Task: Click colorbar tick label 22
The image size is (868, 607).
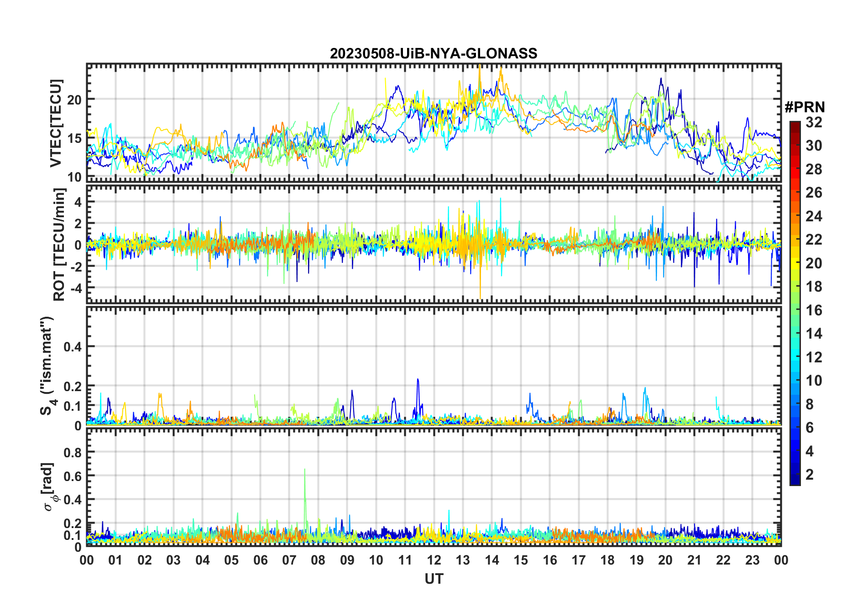Action: coord(814,240)
